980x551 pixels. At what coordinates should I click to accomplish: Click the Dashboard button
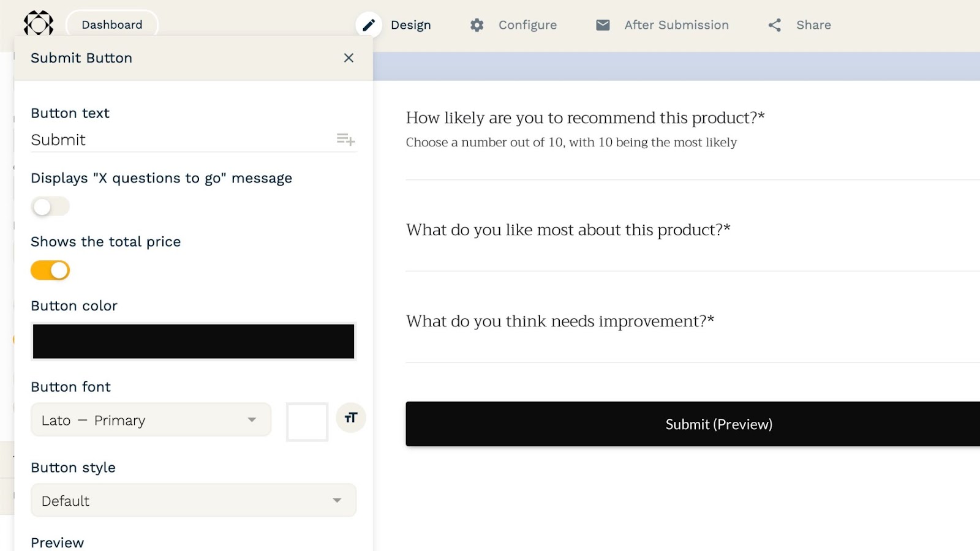click(x=112, y=25)
